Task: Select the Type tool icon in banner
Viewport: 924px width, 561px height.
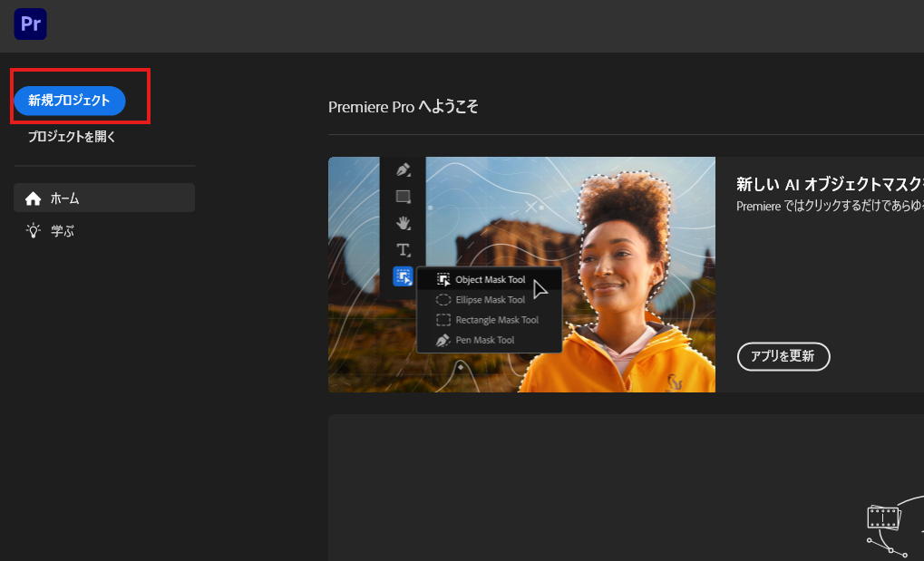Action: [404, 249]
